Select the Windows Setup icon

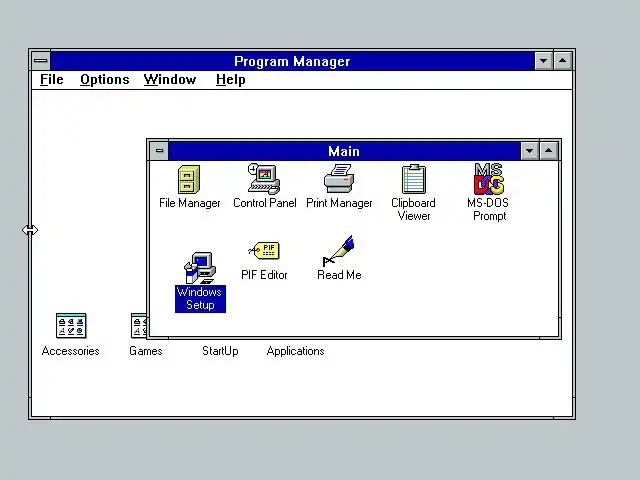200,268
